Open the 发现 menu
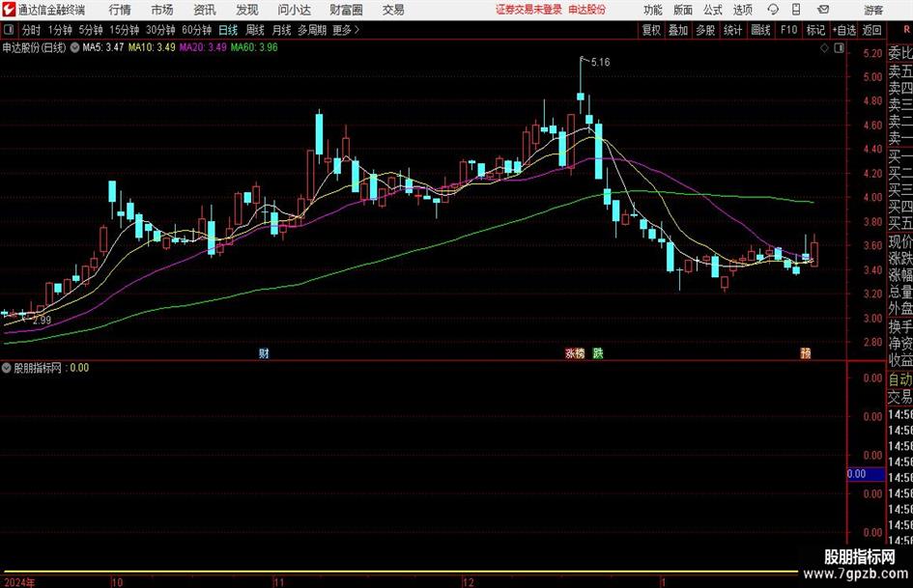 pos(247,10)
